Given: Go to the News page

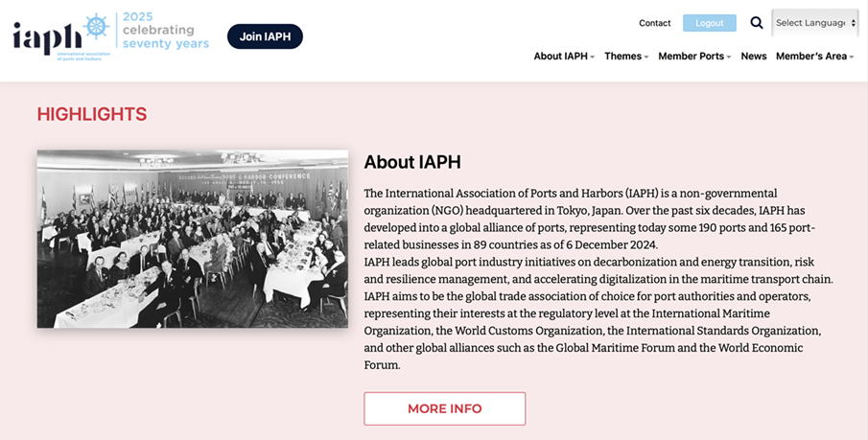Looking at the screenshot, I should pyautogui.click(x=754, y=56).
